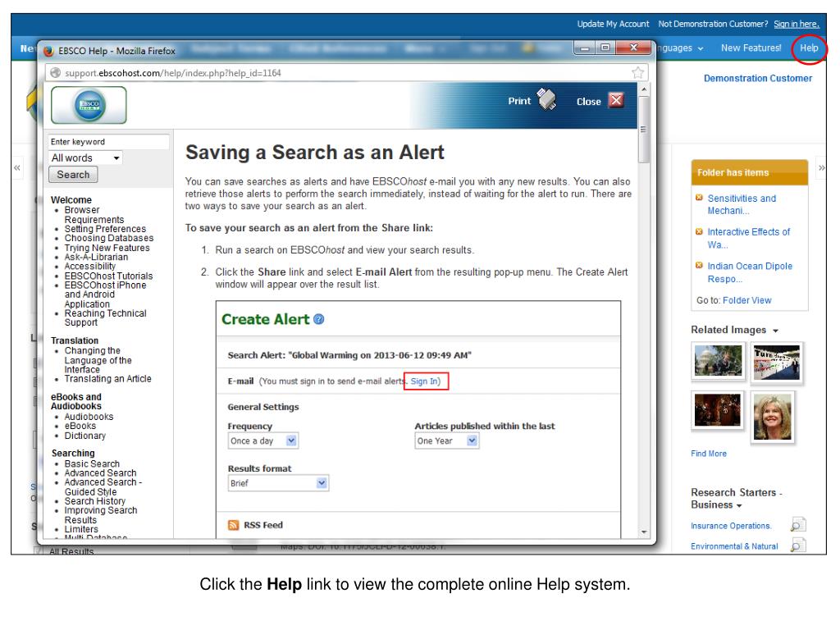
Task: Click the Create Alert help question icon
Action: coord(319,319)
